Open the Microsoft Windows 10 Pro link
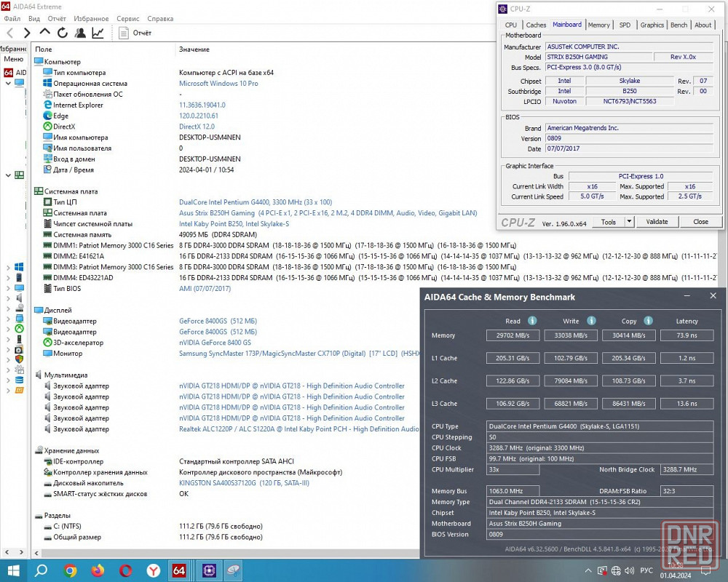Screen dimensions: 728x582 pyautogui.click(x=218, y=84)
